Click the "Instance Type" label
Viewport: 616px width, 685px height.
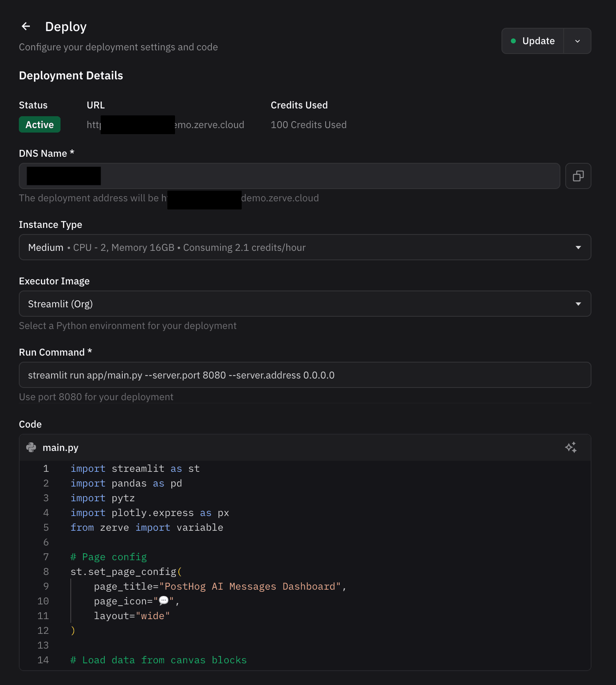coord(50,225)
